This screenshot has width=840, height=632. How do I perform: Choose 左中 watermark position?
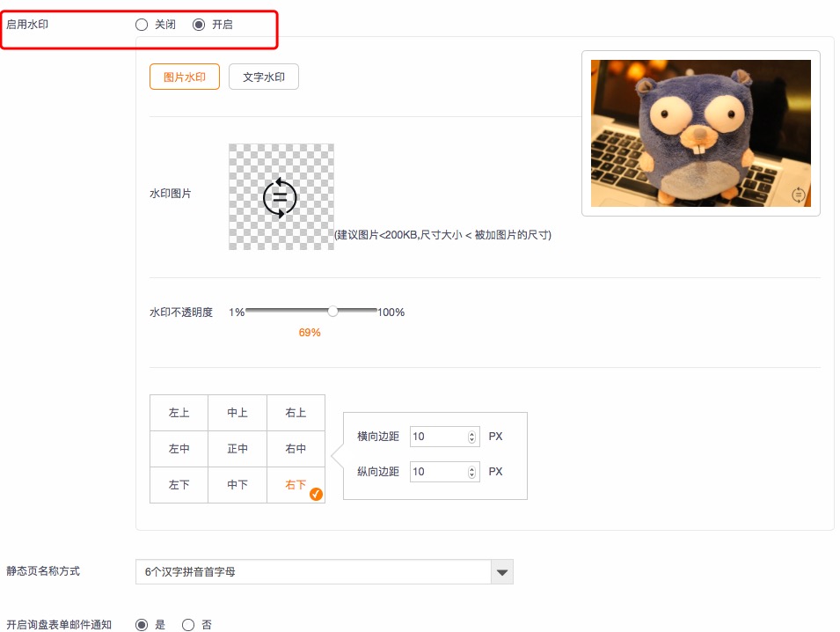(179, 449)
